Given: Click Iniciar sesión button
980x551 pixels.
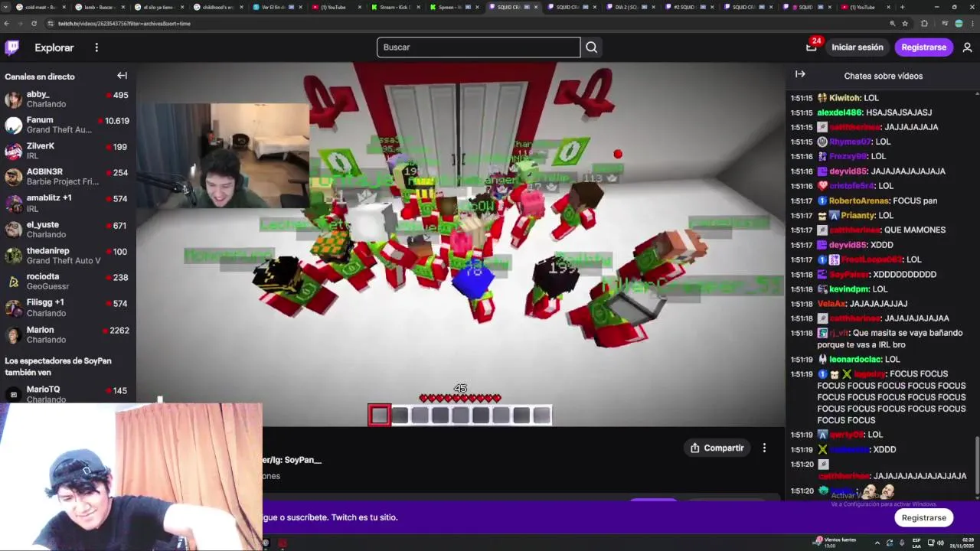Looking at the screenshot, I should coord(857,47).
